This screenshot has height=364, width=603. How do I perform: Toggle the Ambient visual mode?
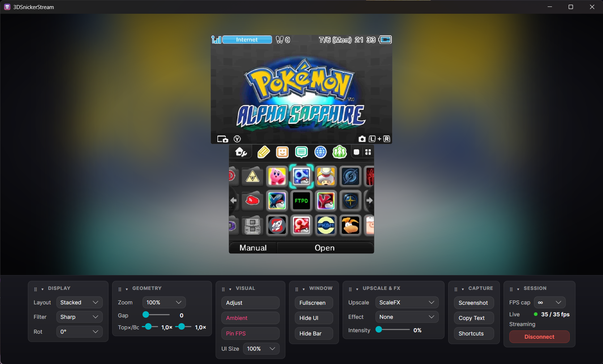(x=250, y=318)
